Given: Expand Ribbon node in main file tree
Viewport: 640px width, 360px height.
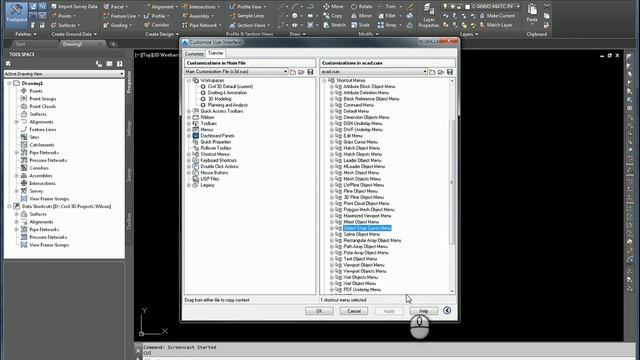Looking at the screenshot, I should (x=189, y=117).
